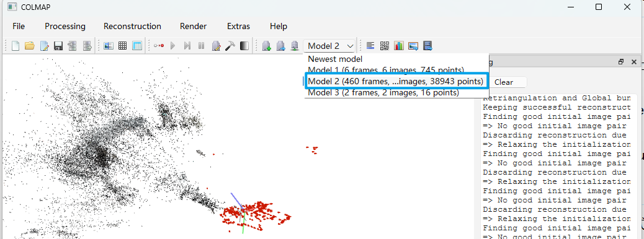Open the File menu
Image resolution: width=644 pixels, height=239 pixels.
point(19,26)
